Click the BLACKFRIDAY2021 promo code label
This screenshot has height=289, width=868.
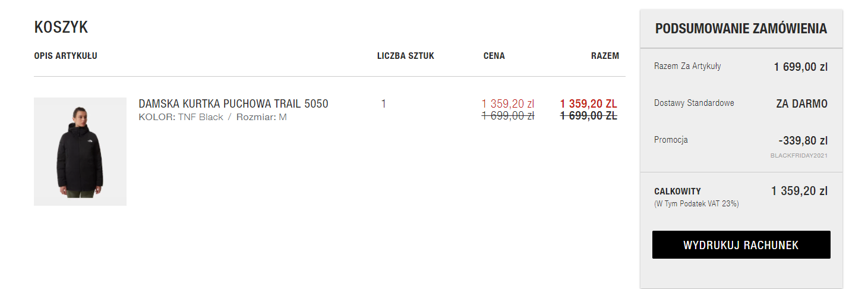798,156
